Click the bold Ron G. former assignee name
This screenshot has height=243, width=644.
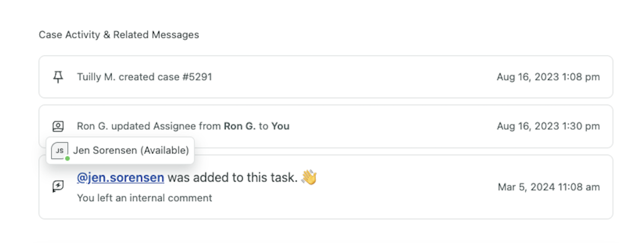coord(240,126)
